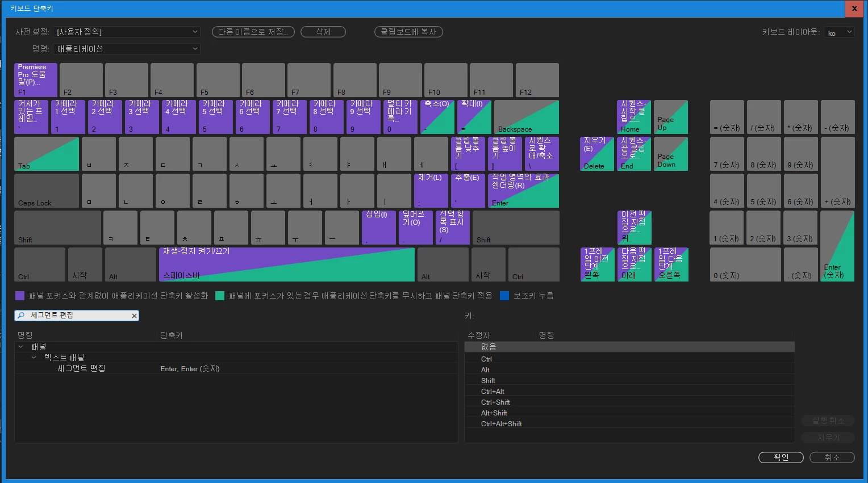This screenshot has width=868, height=483.
Task: Clear the search text with the X icon
Action: tap(135, 316)
